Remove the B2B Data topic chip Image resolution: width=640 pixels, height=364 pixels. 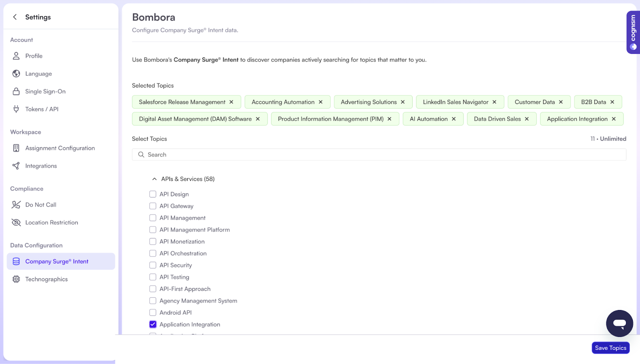[x=612, y=102]
